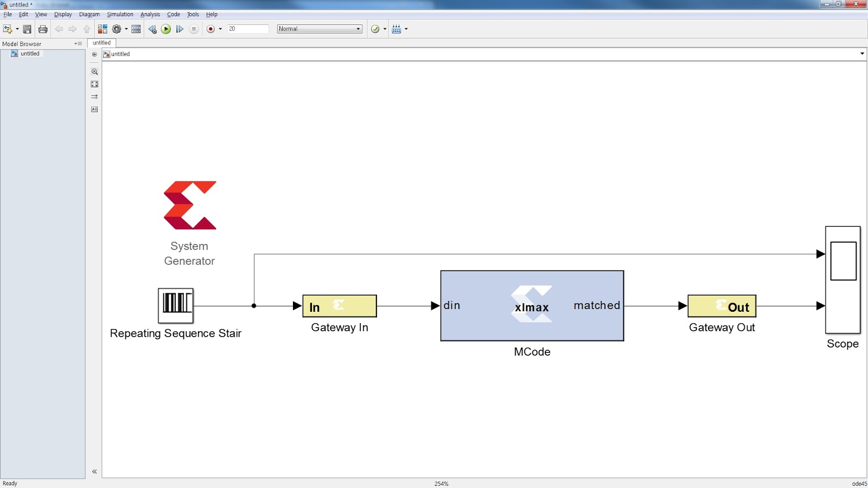Select the zoom tool in the canvas palette
This screenshot has height=488, width=868.
point(94,71)
